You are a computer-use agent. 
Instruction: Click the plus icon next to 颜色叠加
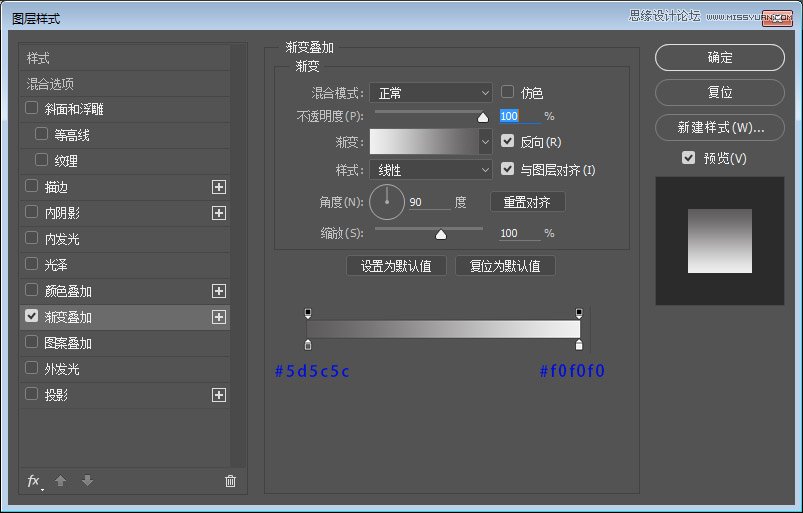[x=219, y=291]
